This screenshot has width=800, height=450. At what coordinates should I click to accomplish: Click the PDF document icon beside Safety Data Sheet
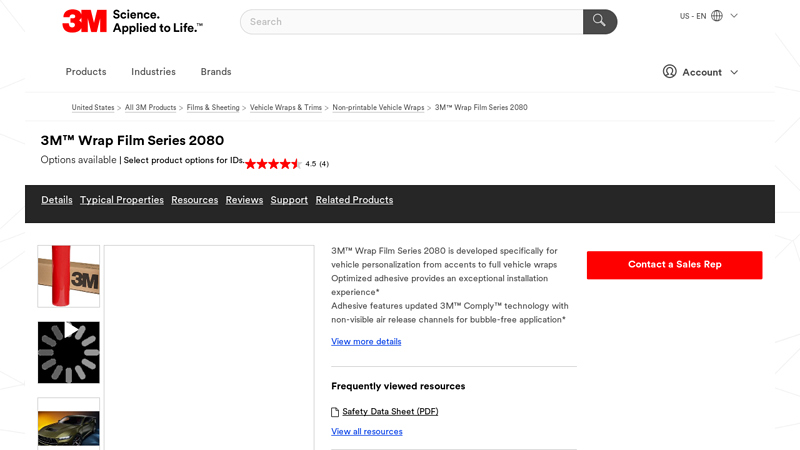pyautogui.click(x=335, y=412)
